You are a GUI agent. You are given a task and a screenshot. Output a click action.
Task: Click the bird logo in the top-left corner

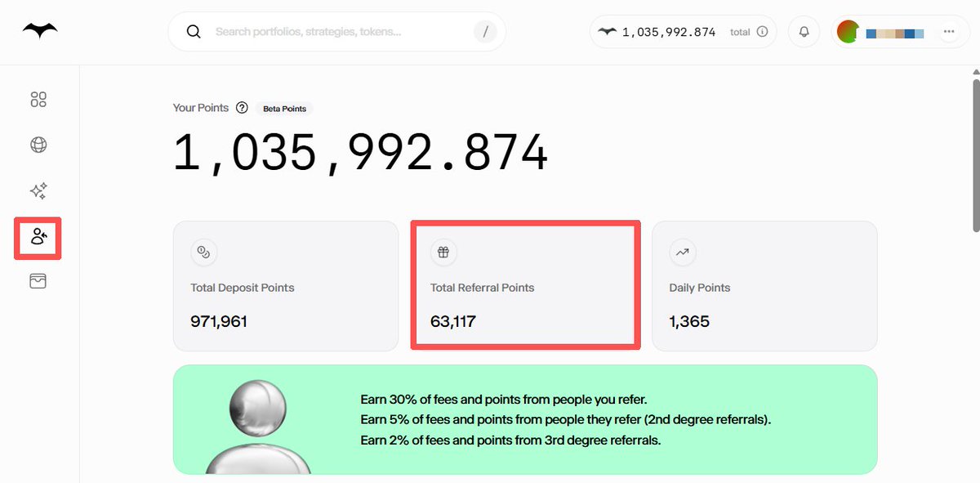point(39,31)
